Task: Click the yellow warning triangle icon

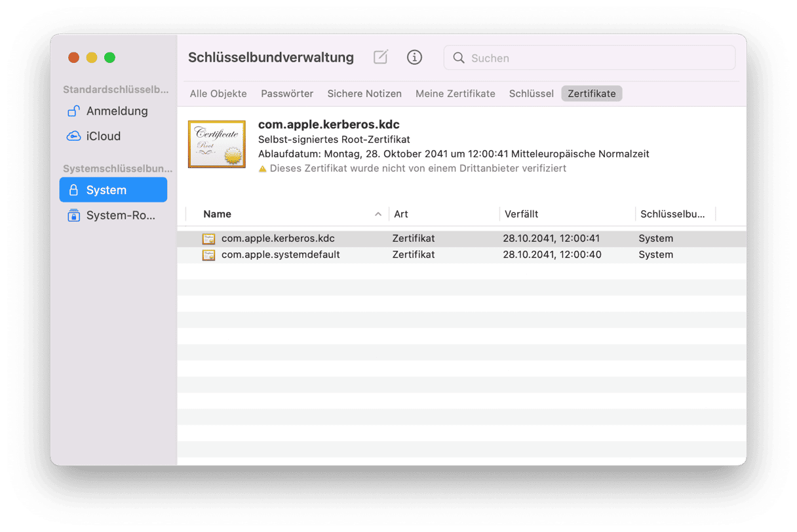Action: pyautogui.click(x=262, y=168)
